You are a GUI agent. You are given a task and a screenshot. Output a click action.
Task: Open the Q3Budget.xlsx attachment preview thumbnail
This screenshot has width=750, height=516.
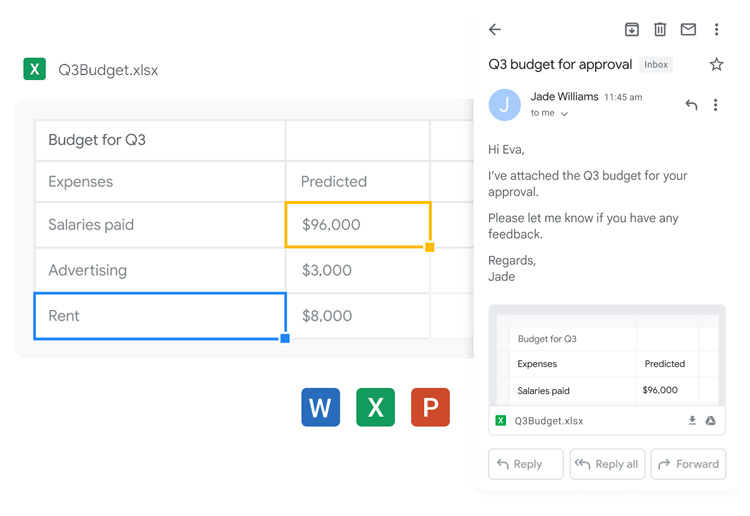coord(607,355)
